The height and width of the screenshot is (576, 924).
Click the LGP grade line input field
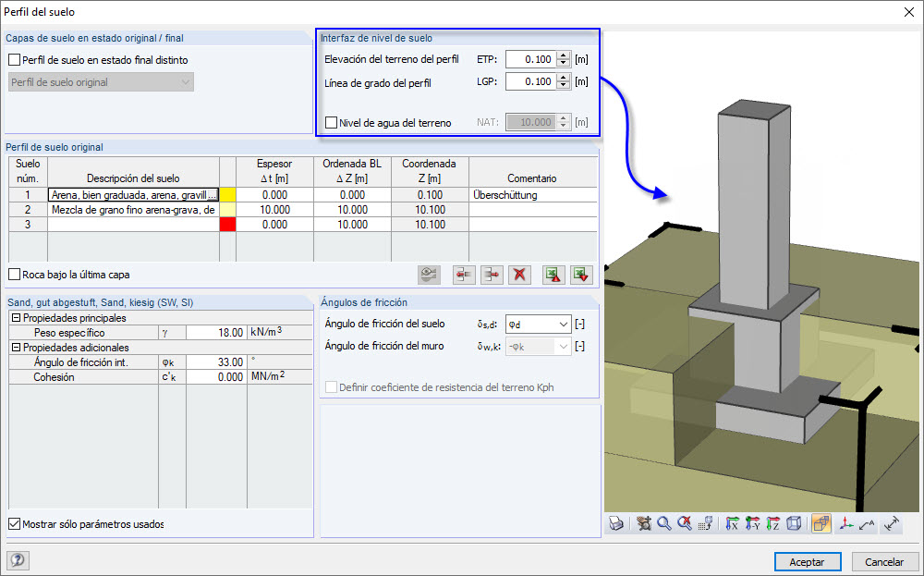[x=531, y=82]
